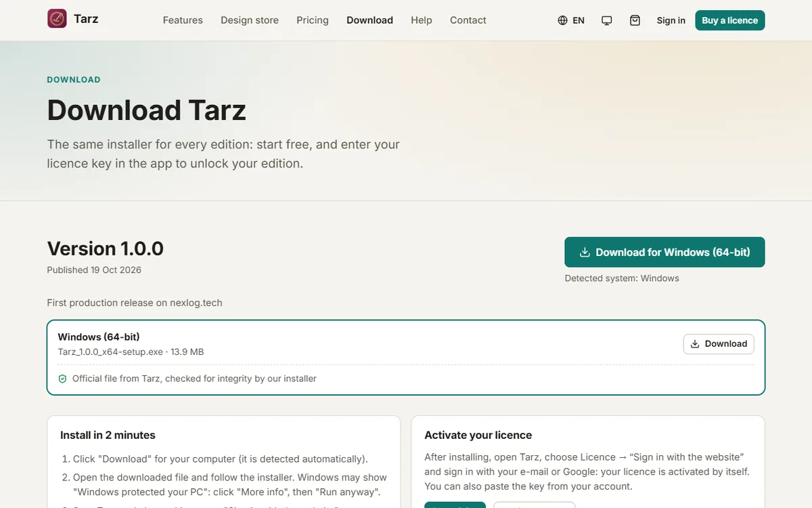Click the Tarz logo icon
The width and height of the screenshot is (812, 508).
pyautogui.click(x=57, y=19)
